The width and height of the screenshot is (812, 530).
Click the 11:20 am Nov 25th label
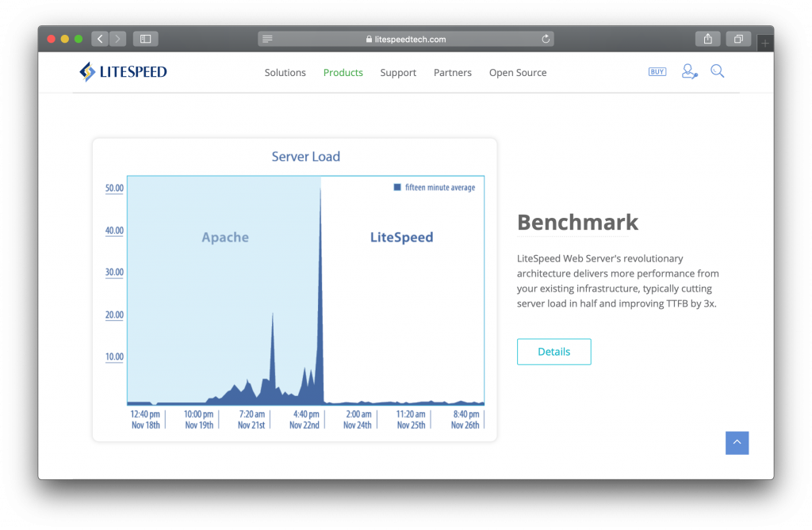(412, 419)
